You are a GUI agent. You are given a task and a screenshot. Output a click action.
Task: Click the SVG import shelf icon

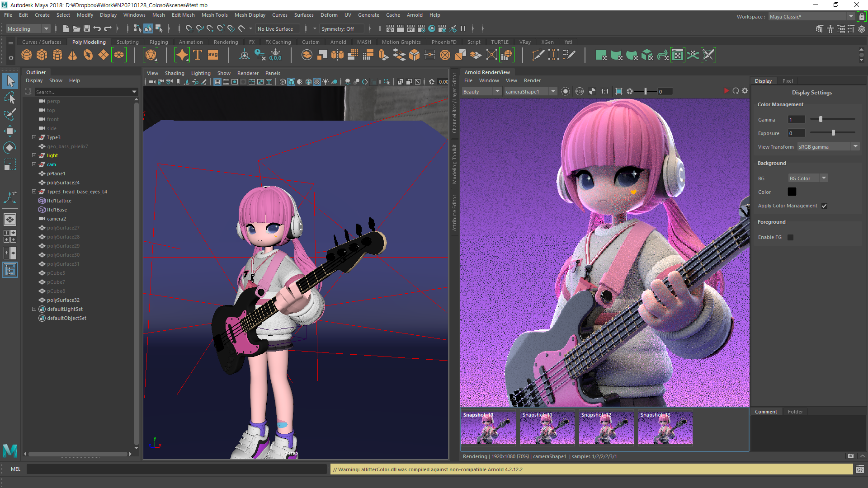click(213, 55)
